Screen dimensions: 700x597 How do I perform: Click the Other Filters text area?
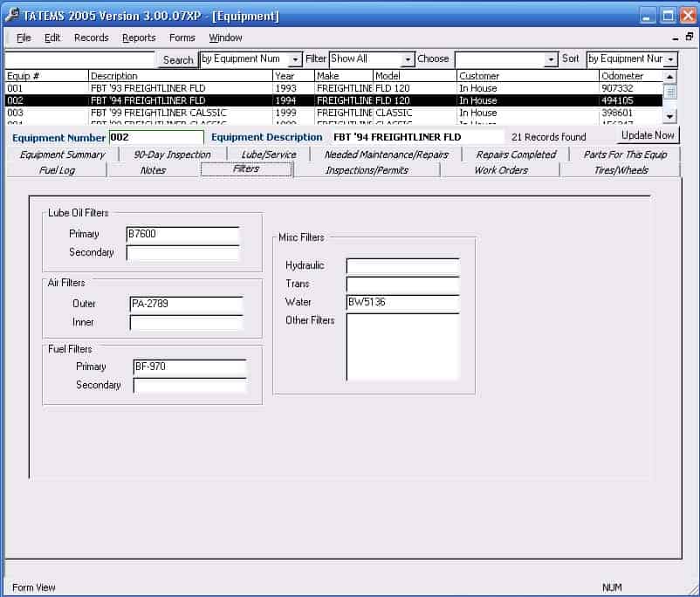coord(402,347)
